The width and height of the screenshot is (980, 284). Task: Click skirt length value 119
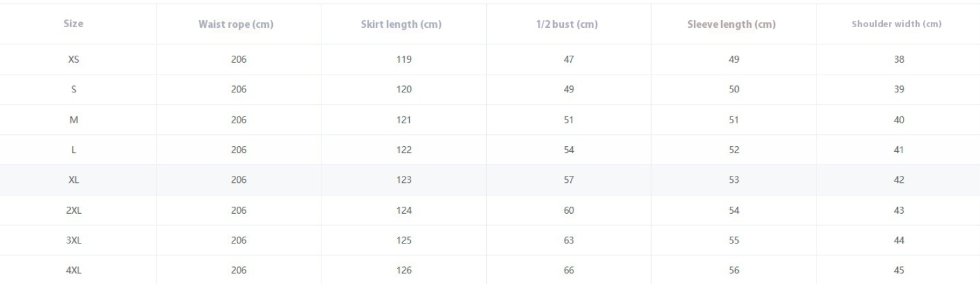(404, 59)
